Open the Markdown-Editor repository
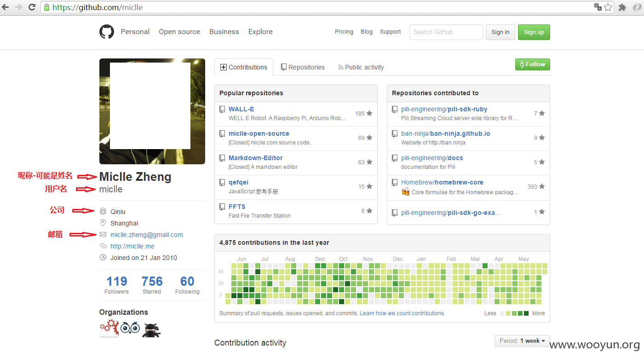The width and height of the screenshot is (644, 358). [256, 158]
